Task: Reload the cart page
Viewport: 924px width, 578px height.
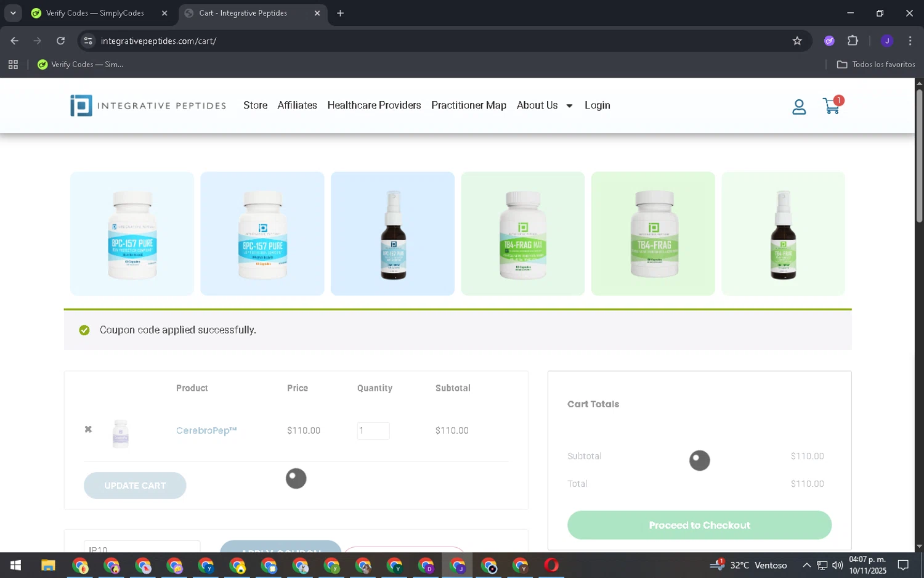Action: (x=60, y=41)
